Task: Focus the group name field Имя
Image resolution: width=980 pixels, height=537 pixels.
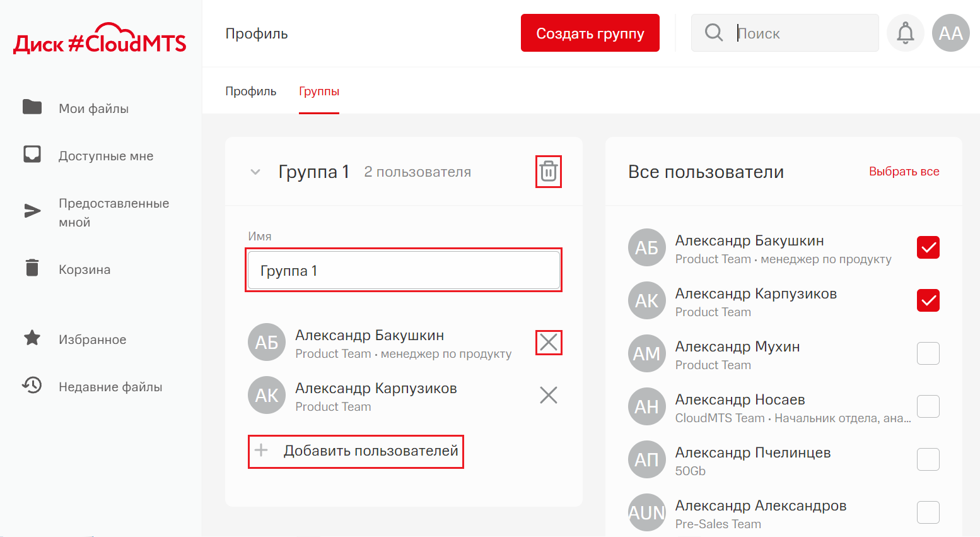Action: tap(404, 271)
